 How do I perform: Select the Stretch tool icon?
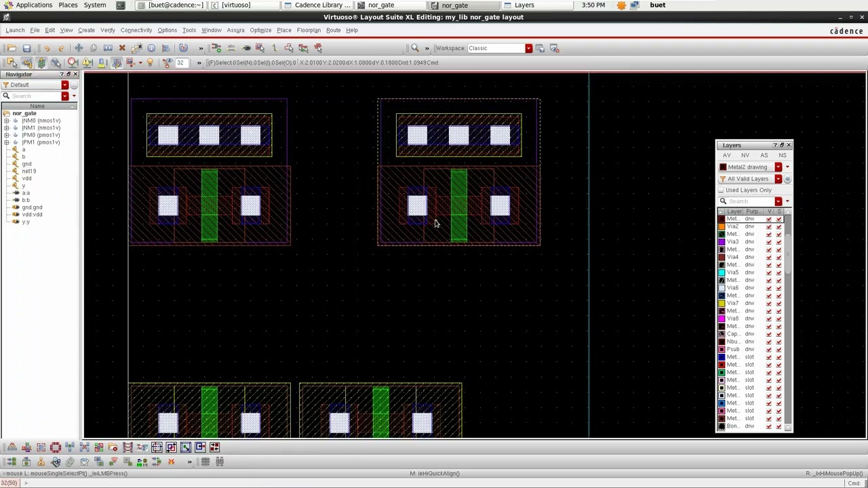coord(108,48)
